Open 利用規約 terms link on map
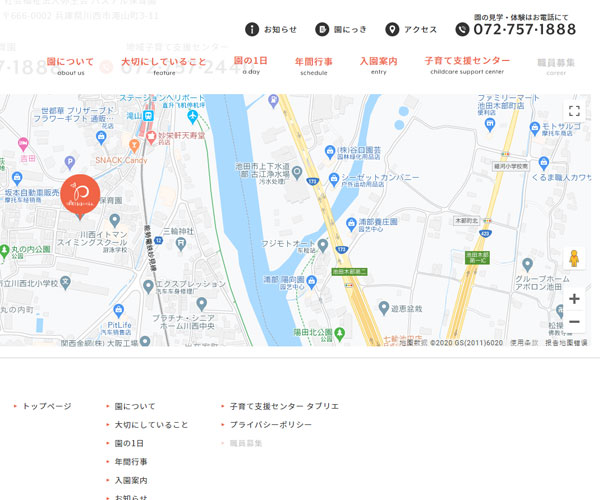The width and height of the screenshot is (600, 500). click(x=523, y=342)
